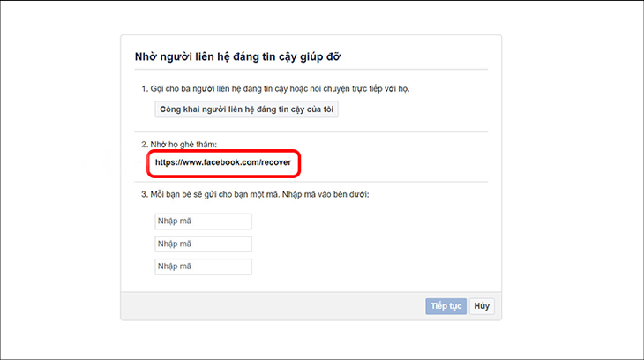This screenshot has height=360, width=644.
Task: Select step 2 text 'Nhờ họ ghé thăm:'
Action: (x=183, y=144)
